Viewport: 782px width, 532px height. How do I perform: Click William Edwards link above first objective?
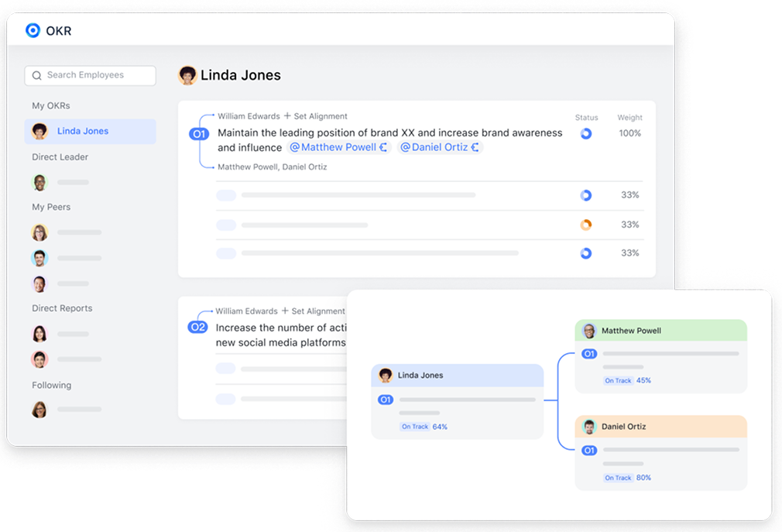point(248,116)
